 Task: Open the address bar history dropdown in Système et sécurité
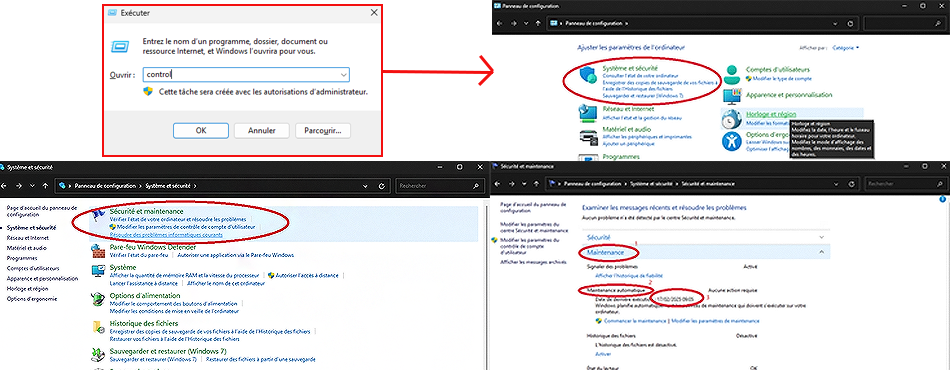click(366, 186)
